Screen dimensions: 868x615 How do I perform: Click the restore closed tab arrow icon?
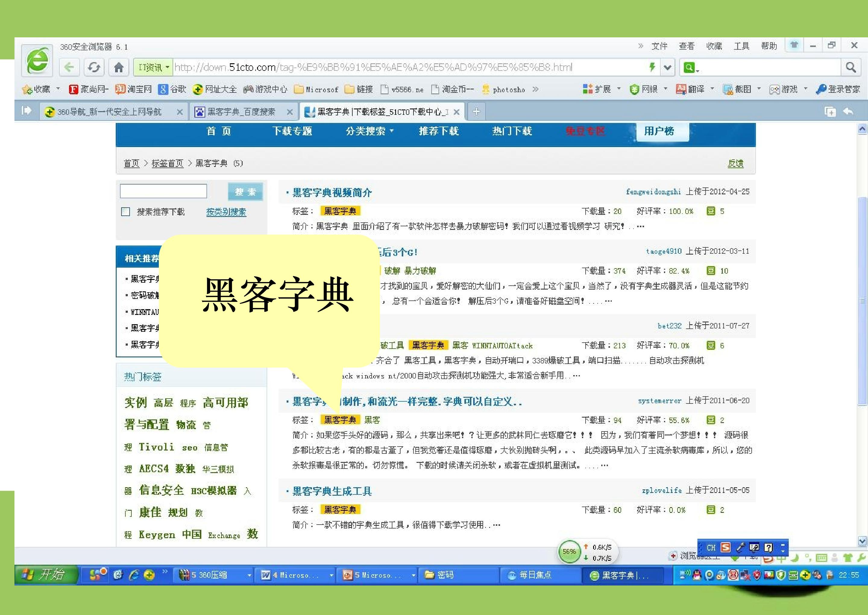click(x=848, y=111)
